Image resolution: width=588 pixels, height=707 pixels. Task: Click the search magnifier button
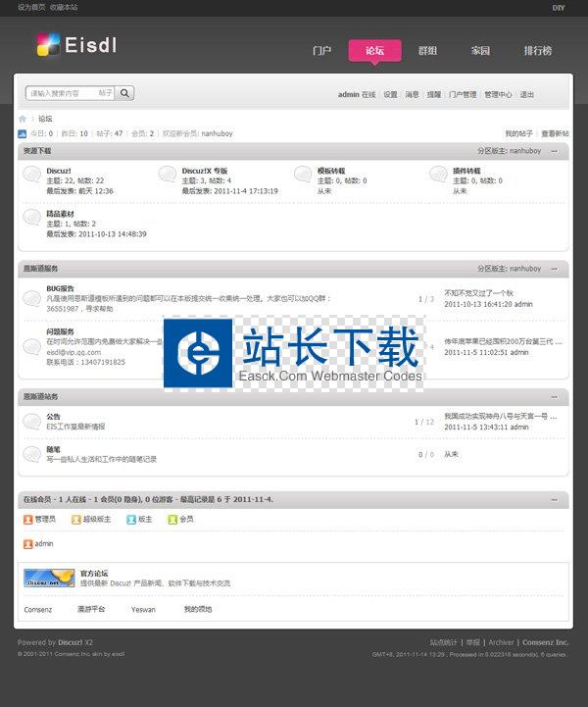tap(124, 93)
